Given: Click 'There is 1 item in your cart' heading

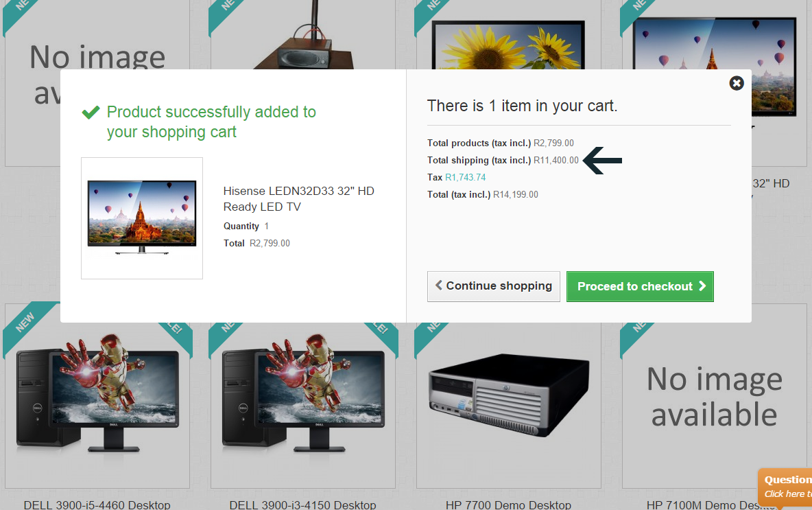Looking at the screenshot, I should tap(522, 106).
